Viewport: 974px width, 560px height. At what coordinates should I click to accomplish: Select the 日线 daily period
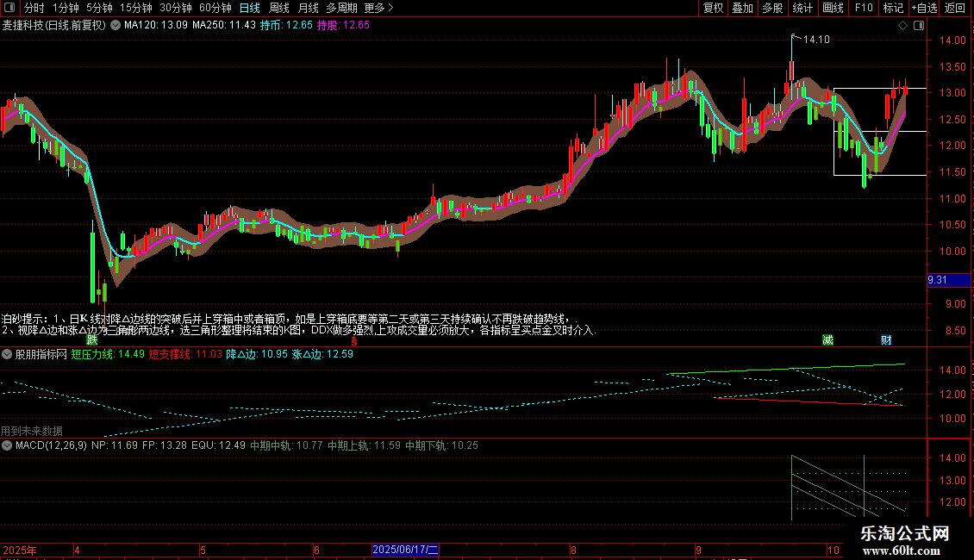[x=250, y=8]
